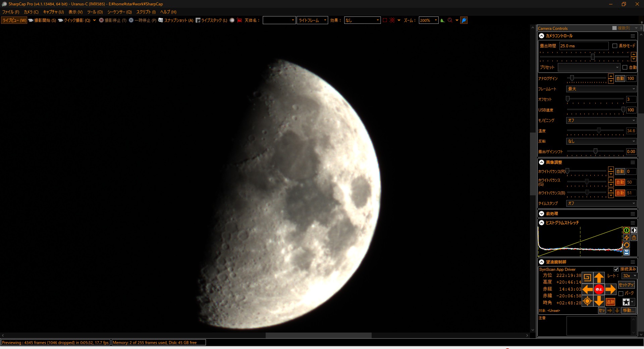
Task: Open the 天体名 object name dropdown
Action: click(279, 20)
